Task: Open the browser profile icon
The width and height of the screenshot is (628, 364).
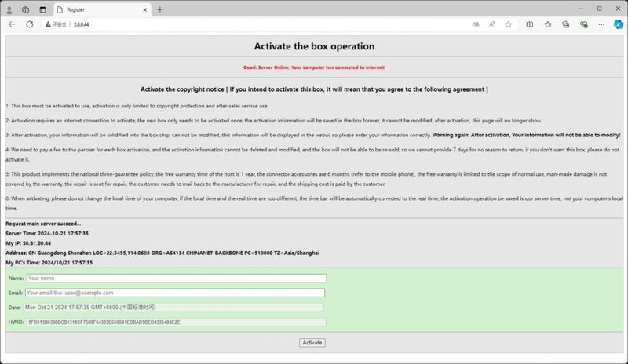Action: tap(9, 9)
